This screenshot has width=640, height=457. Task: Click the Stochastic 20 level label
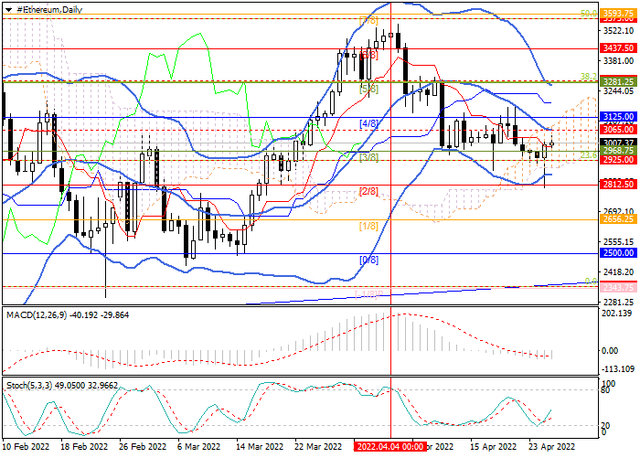(606, 426)
